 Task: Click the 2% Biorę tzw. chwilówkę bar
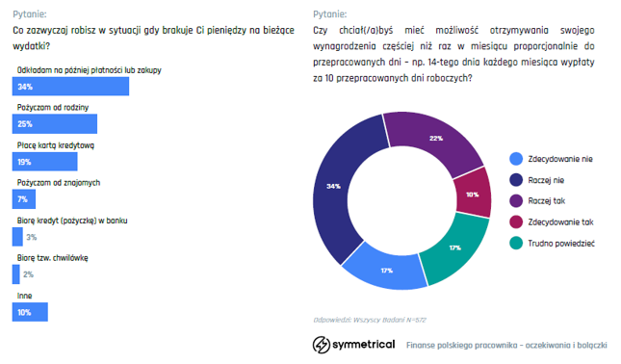coord(15,274)
